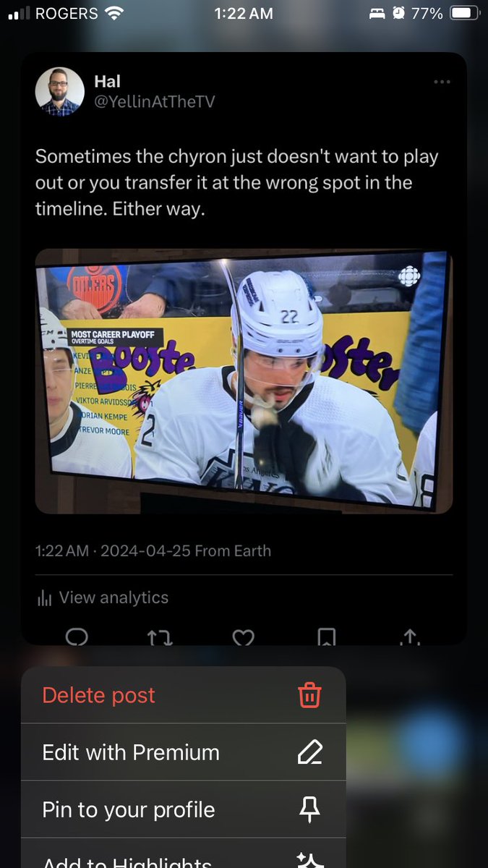Tap the pushpin icon

point(309,810)
